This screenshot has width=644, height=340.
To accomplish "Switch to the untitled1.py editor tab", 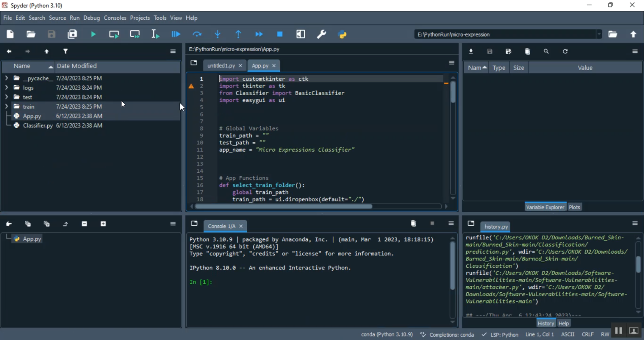I will pos(221,66).
